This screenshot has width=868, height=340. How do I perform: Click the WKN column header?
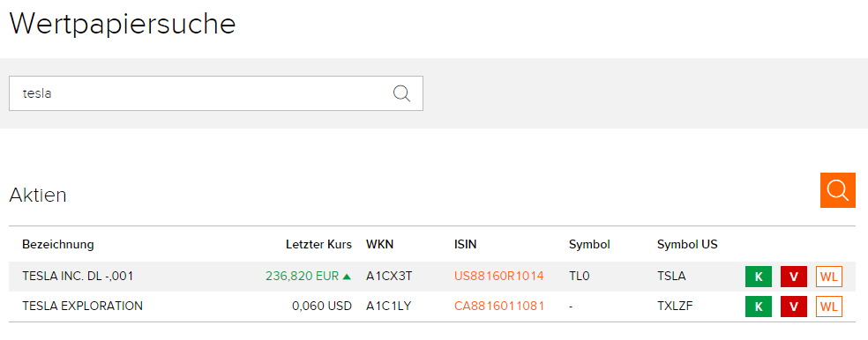(379, 244)
